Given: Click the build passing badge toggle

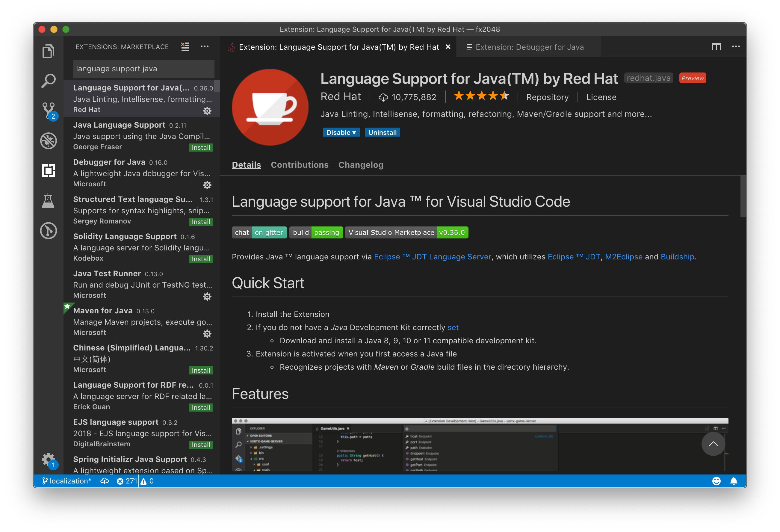Looking at the screenshot, I should pos(315,232).
